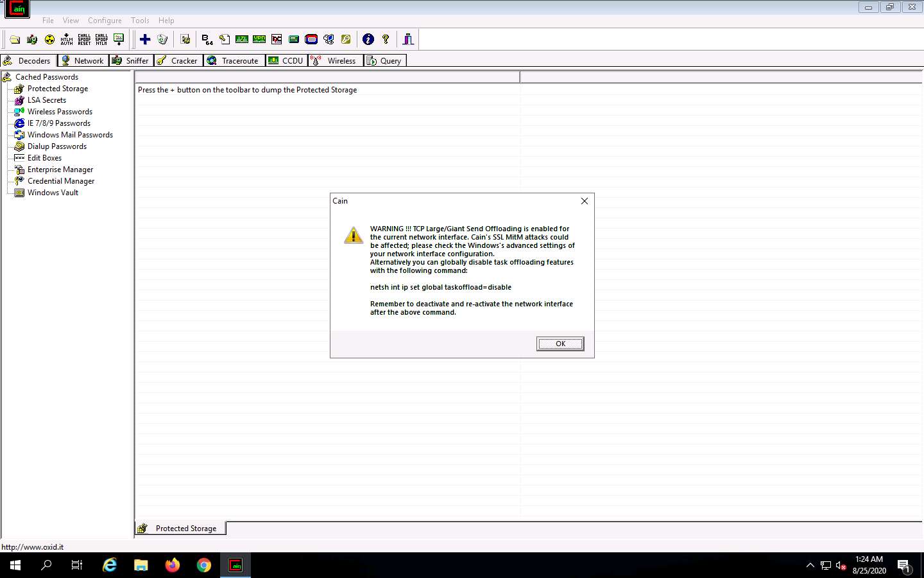Click the CHALL SPOOF NTLM icon
Viewport: 924px width, 578px height.
101,39
